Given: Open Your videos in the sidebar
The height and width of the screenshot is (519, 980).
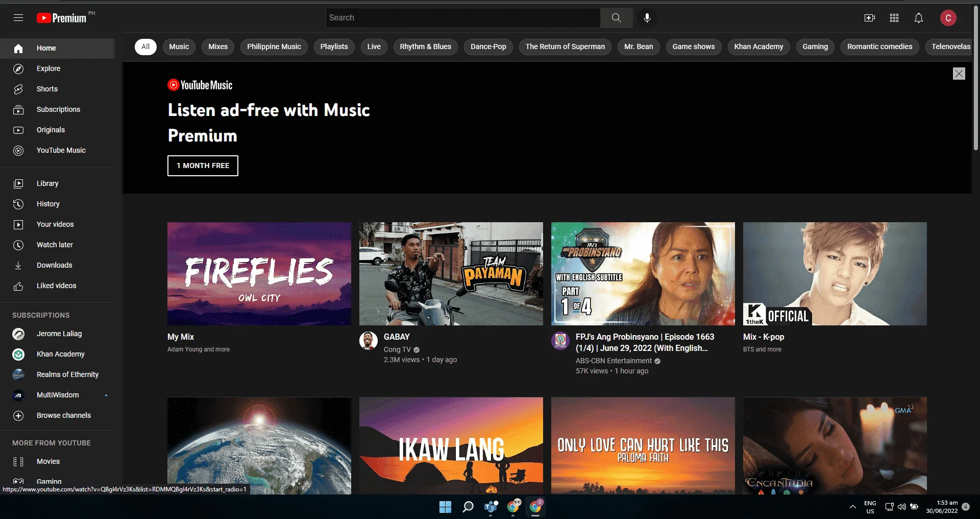Looking at the screenshot, I should point(57,224).
